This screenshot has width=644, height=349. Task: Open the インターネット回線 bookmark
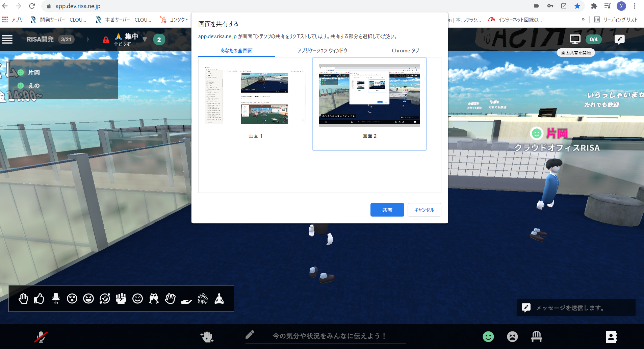515,20
